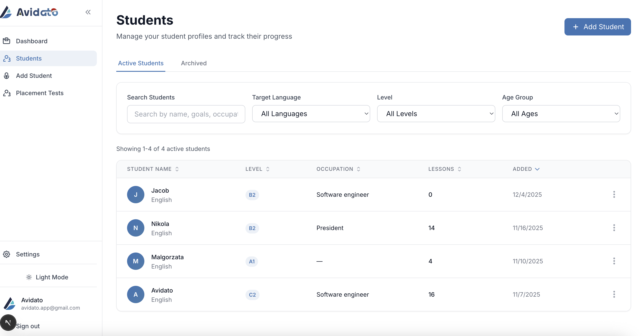Click the Add Student sidebar icon
The height and width of the screenshot is (336, 644).
[x=6, y=75]
